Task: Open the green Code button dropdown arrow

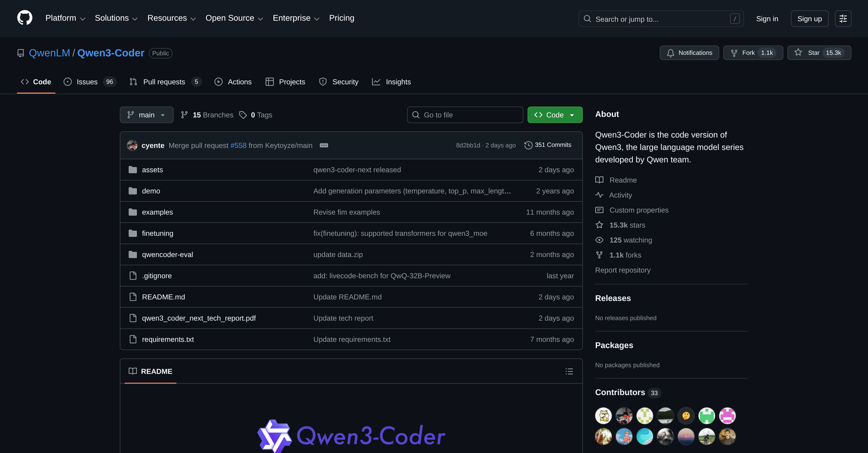Action: coord(571,114)
